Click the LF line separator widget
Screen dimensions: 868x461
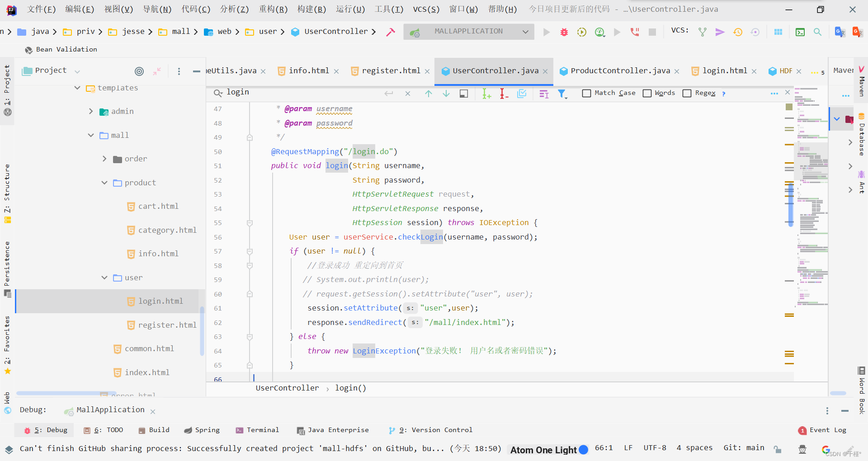coord(628,448)
